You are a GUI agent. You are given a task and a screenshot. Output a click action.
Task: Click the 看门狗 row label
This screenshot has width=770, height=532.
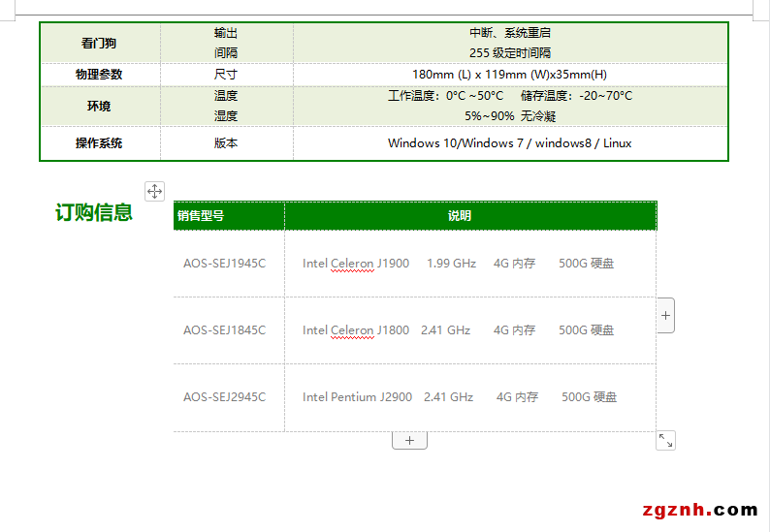point(99,43)
